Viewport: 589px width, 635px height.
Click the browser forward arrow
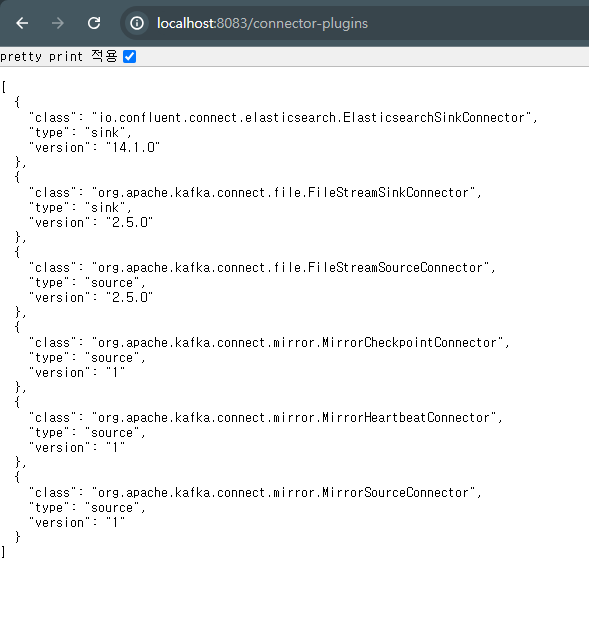(58, 23)
